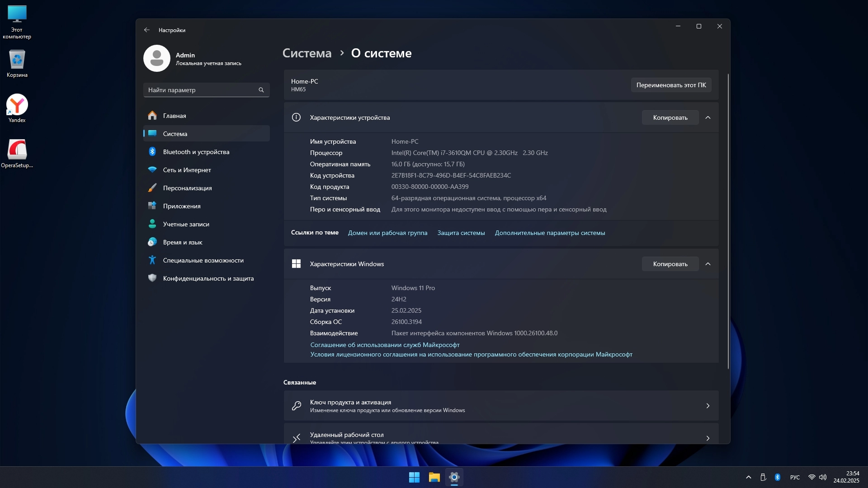Go to Time and language section
This screenshot has height=488, width=868.
tap(183, 242)
